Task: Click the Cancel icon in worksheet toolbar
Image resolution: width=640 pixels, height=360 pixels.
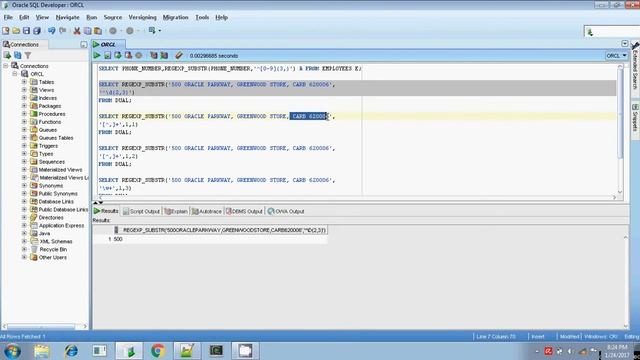Action: point(139,56)
